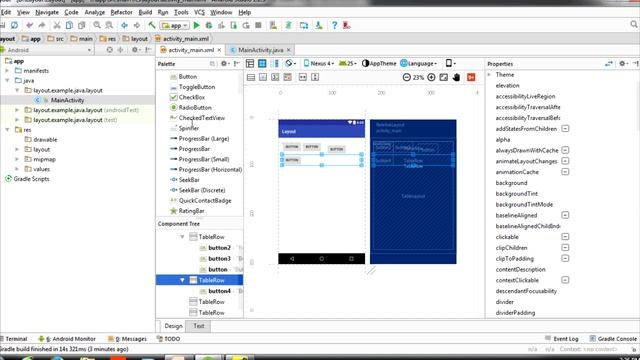Open the API 25 version dropdown

point(348,64)
